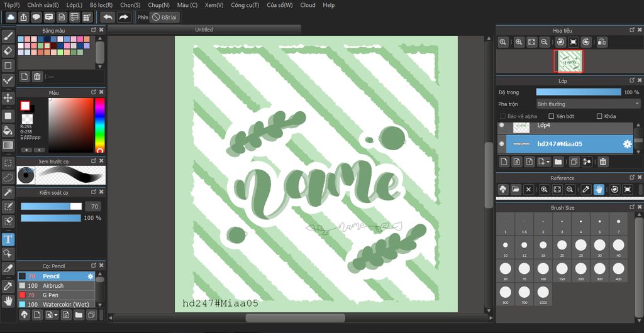The width and height of the screenshot is (644, 333).
Task: Select the Lớp4 layer
Action: 569,126
